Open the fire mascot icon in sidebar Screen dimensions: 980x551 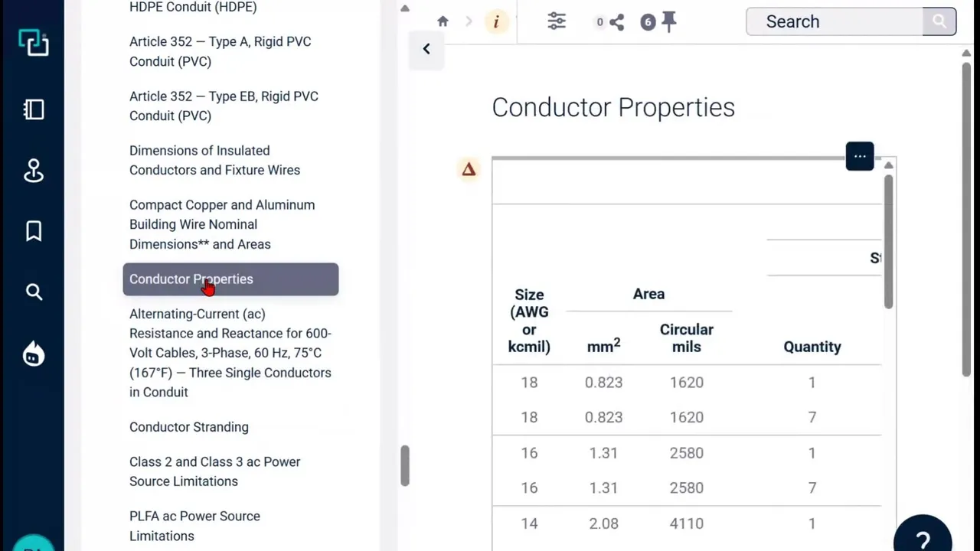click(x=34, y=354)
